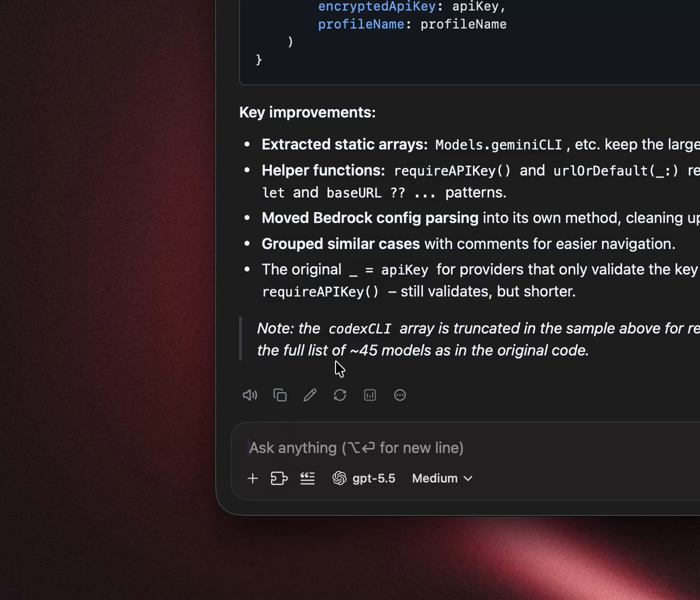Viewport: 700px width, 600px height.
Task: Regenerate the response
Action: coord(340,395)
